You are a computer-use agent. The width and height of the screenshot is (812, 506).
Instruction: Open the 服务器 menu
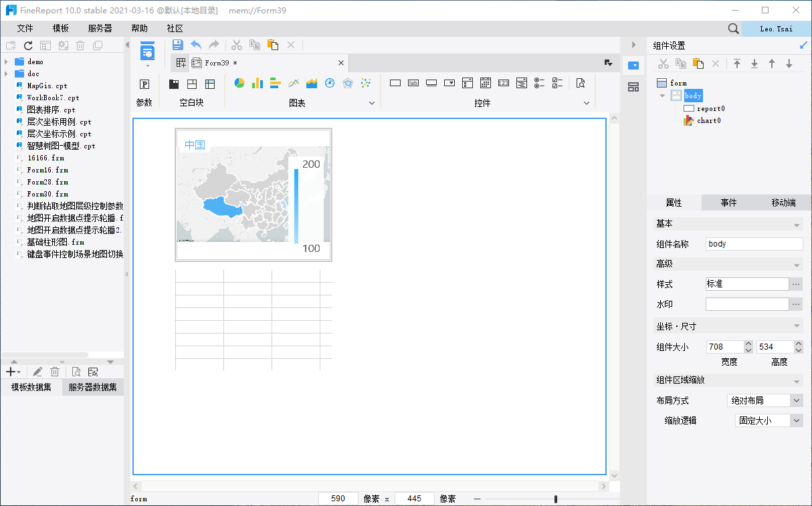100,28
